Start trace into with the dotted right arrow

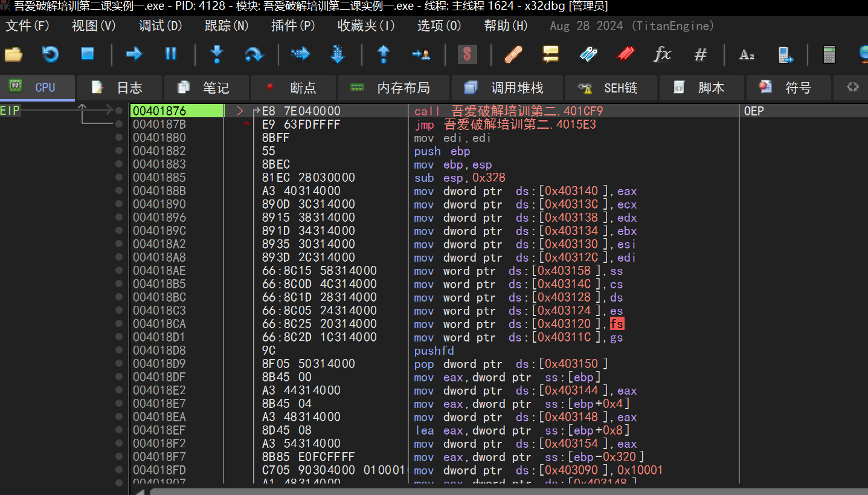(300, 54)
